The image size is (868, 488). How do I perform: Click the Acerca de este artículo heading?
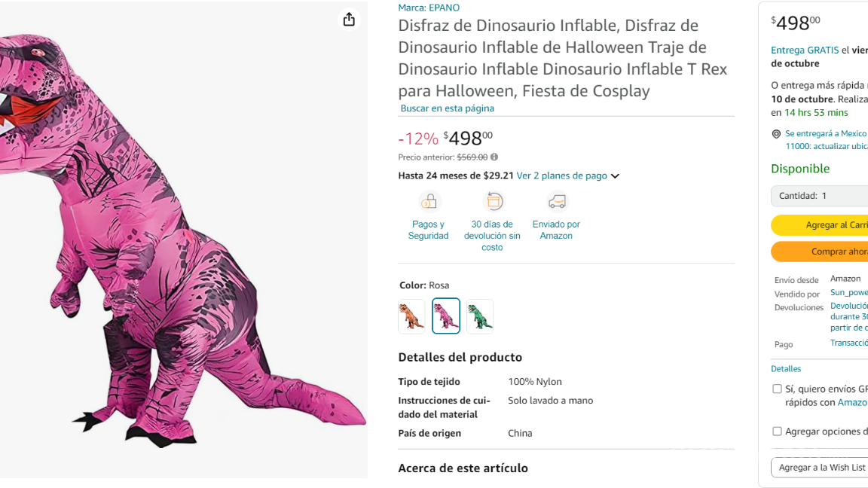463,468
